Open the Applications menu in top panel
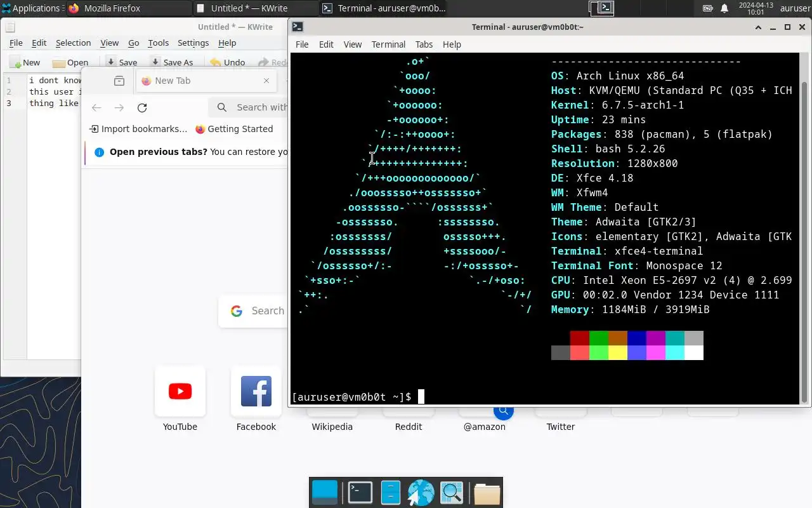812x508 pixels. point(32,8)
